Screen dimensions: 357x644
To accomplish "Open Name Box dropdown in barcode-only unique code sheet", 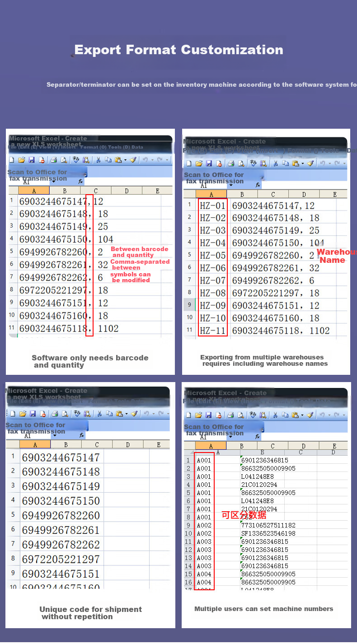I will [x=55, y=435].
